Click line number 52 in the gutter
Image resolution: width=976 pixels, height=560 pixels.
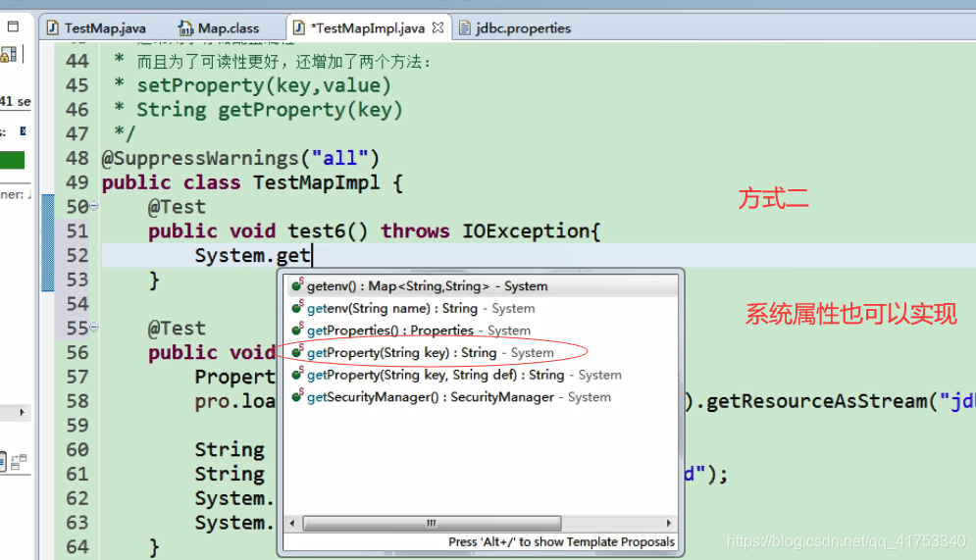77,255
